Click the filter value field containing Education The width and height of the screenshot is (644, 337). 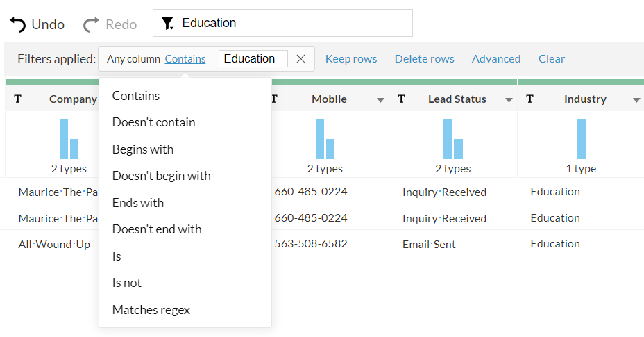[x=253, y=59]
